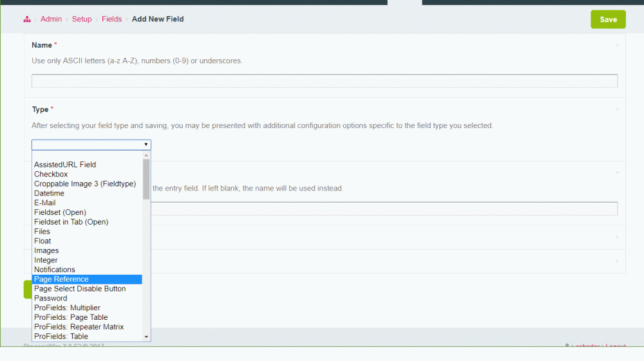Choose Checkbox field type option
The height and width of the screenshot is (361, 644).
click(51, 174)
